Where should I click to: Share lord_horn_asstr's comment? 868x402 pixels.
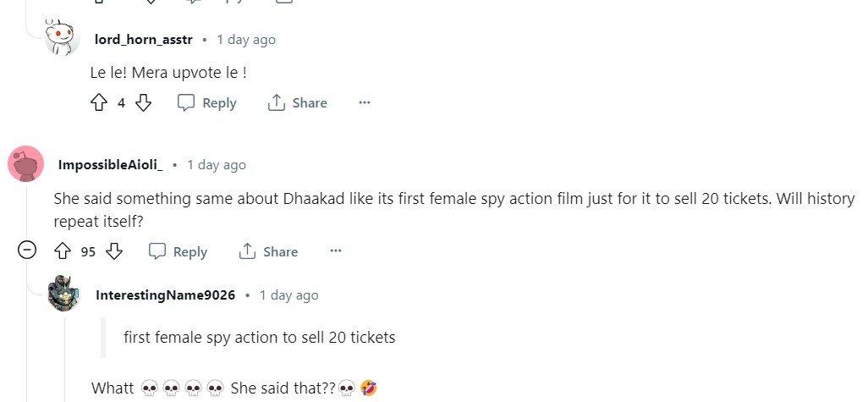[x=297, y=103]
